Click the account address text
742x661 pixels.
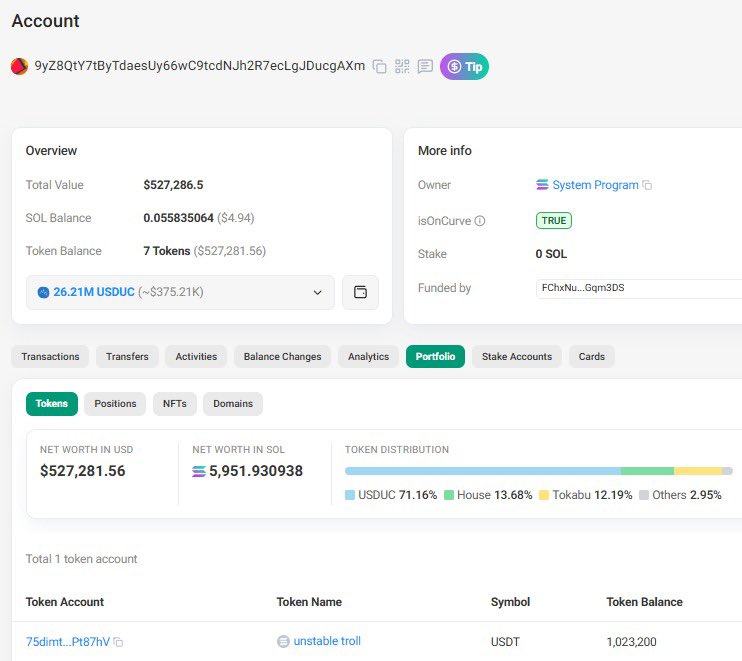200,66
